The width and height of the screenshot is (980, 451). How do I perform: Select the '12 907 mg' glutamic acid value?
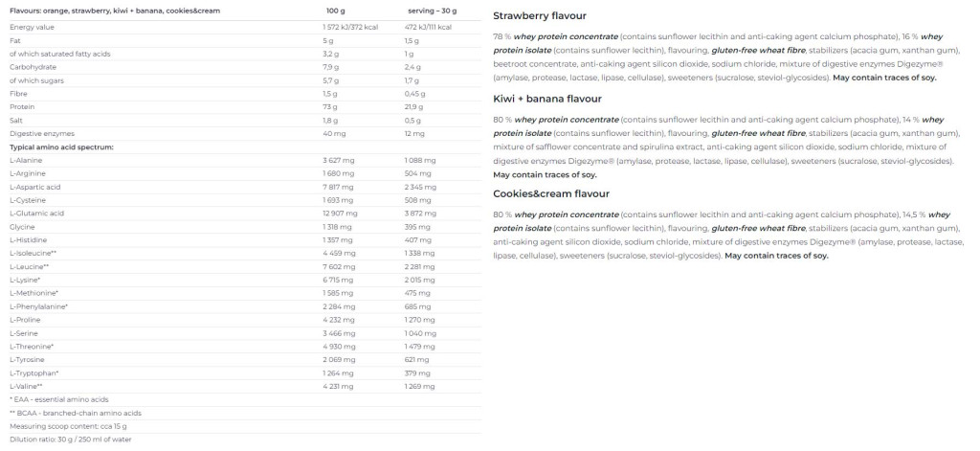[341, 213]
